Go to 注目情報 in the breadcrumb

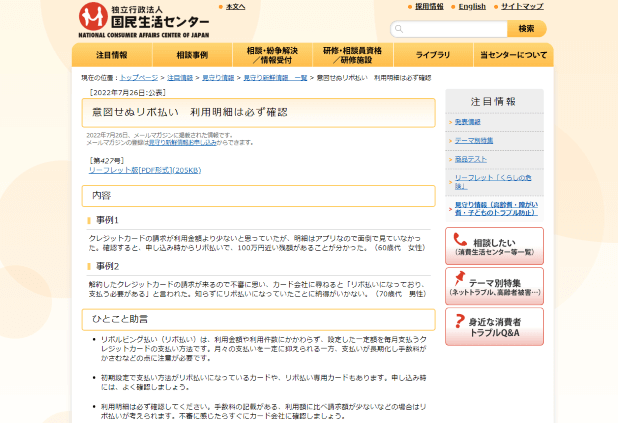(x=180, y=78)
